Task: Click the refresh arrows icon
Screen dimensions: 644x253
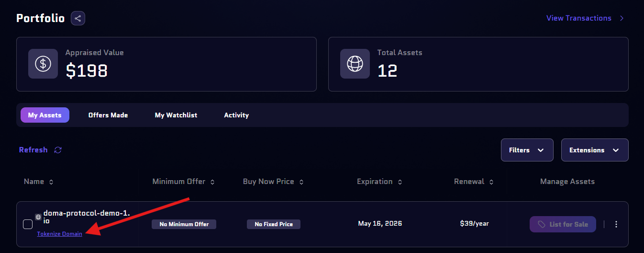Action: click(58, 150)
